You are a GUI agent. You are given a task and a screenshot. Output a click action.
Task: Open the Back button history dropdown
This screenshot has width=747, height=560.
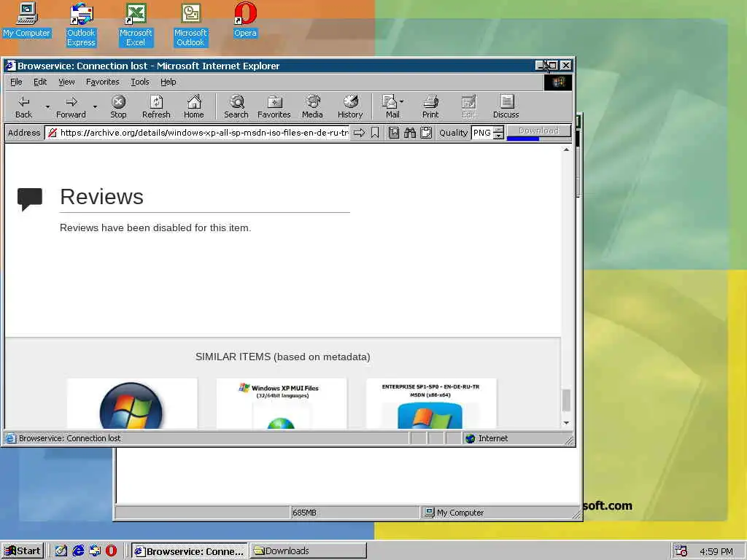click(x=47, y=106)
